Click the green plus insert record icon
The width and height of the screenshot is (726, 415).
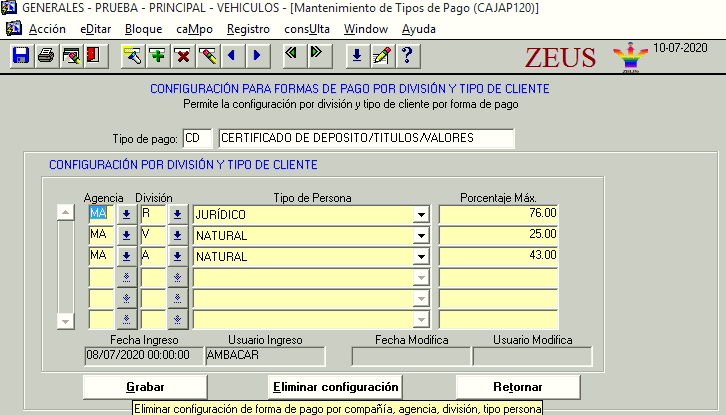pos(158,55)
